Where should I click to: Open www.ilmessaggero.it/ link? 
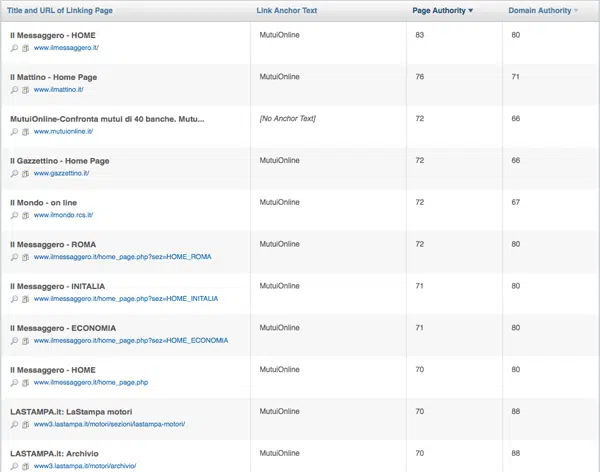point(66,48)
